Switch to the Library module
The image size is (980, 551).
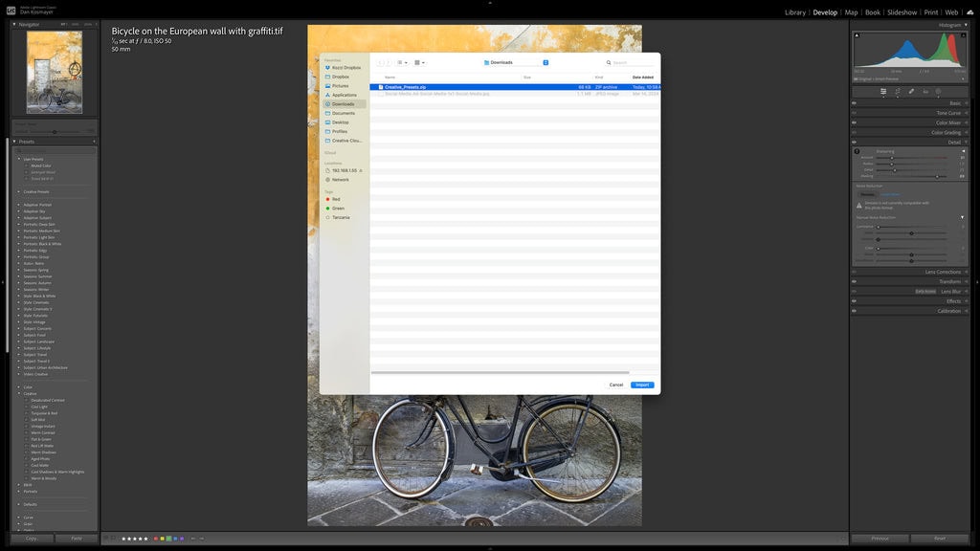(x=795, y=12)
